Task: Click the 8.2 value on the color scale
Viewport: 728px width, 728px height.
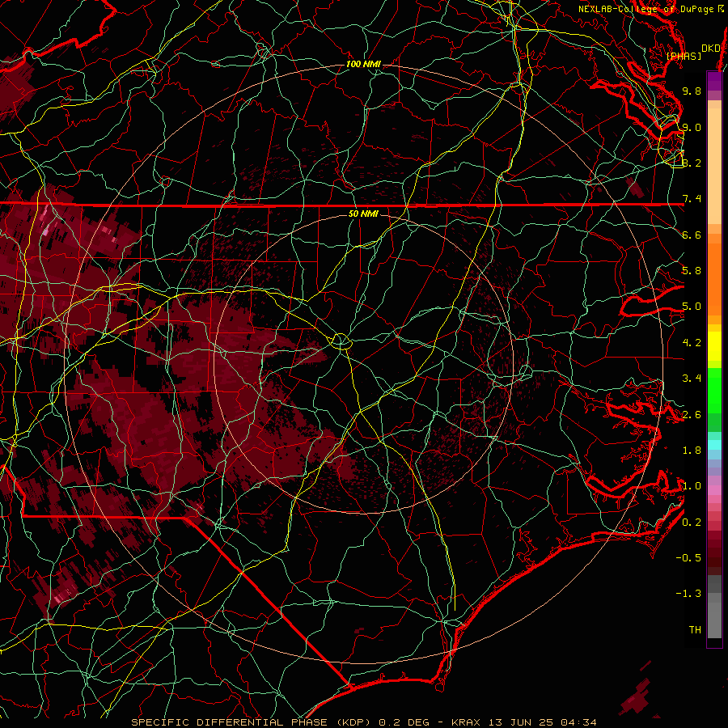Action: (692, 163)
